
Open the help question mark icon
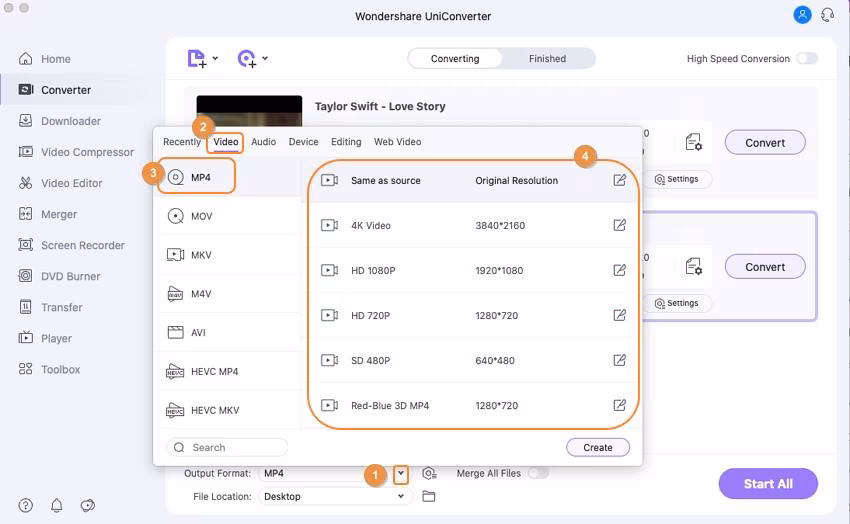25,505
